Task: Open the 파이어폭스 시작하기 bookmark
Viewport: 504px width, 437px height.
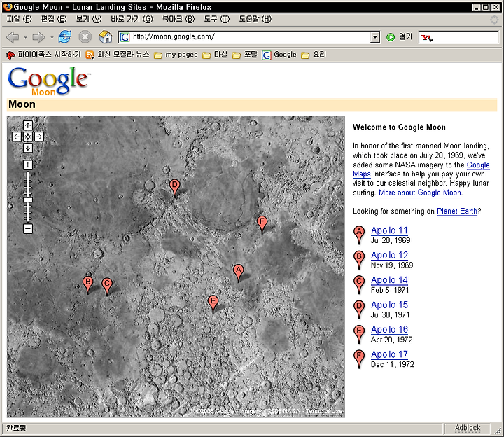Action: tap(43, 55)
